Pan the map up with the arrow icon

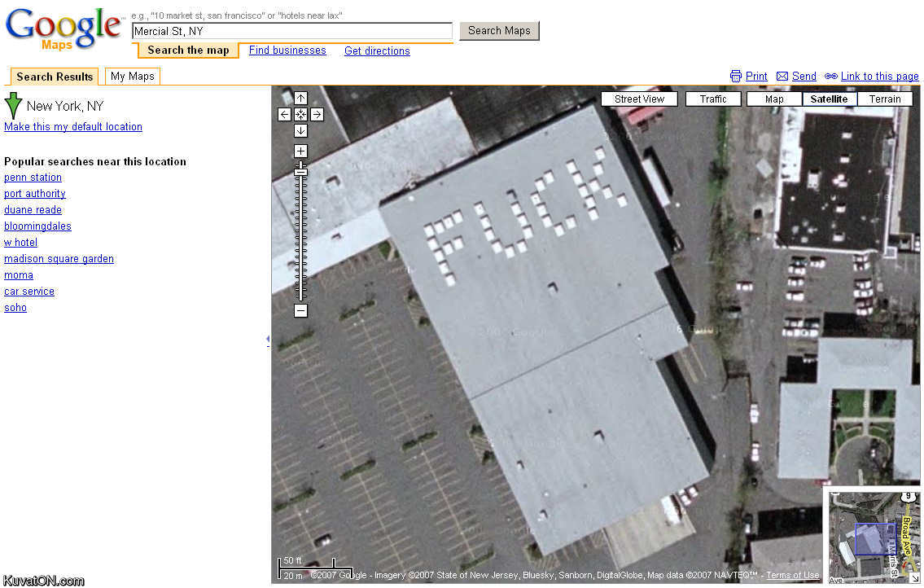[x=300, y=98]
